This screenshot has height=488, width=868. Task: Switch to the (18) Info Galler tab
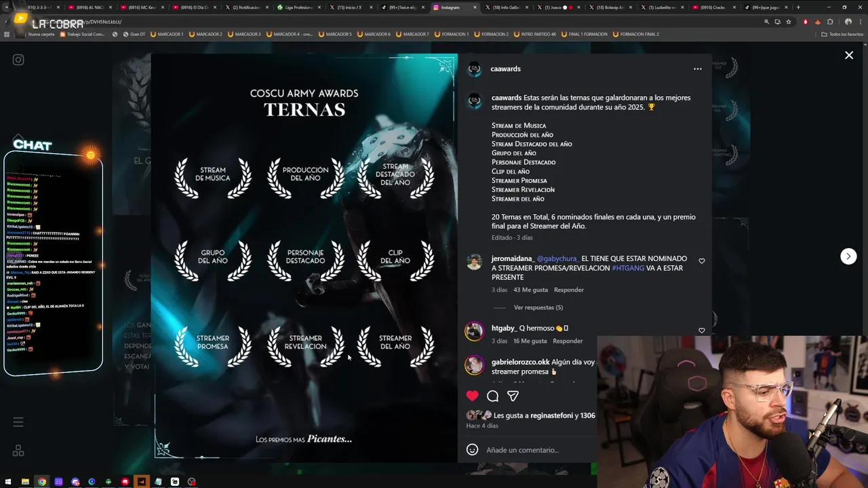tap(505, 7)
